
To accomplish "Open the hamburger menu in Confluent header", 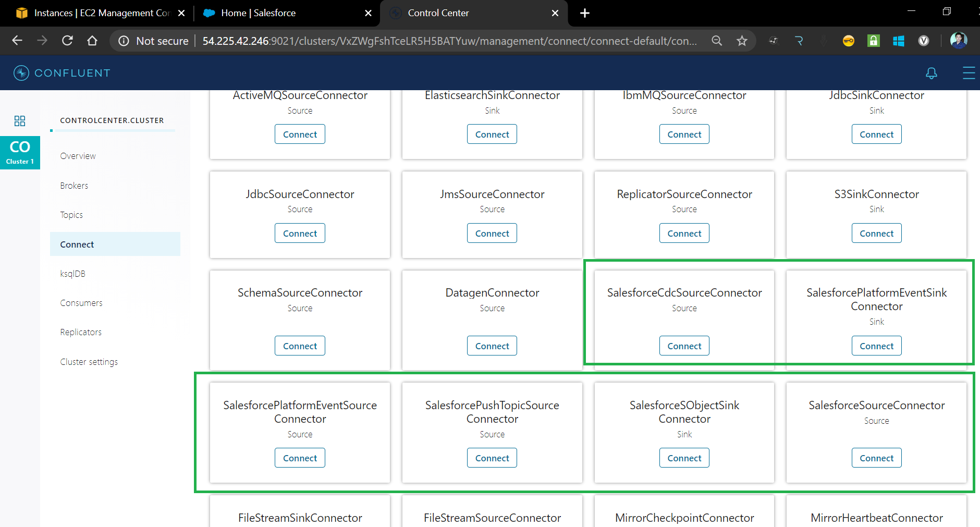I will [x=969, y=73].
